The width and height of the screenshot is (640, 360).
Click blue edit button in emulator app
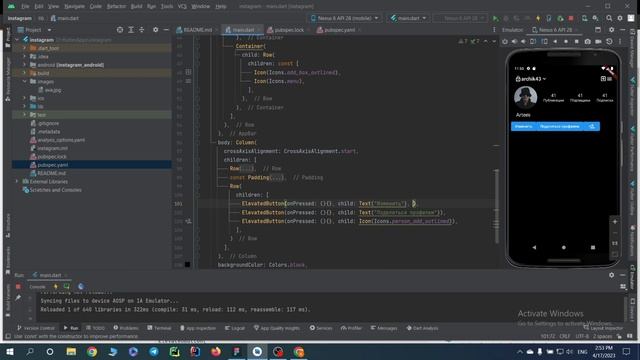(523, 127)
